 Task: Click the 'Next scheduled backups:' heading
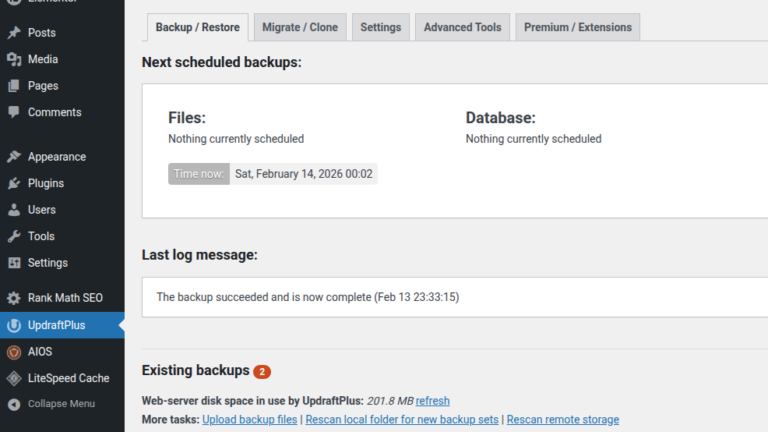[221, 62]
